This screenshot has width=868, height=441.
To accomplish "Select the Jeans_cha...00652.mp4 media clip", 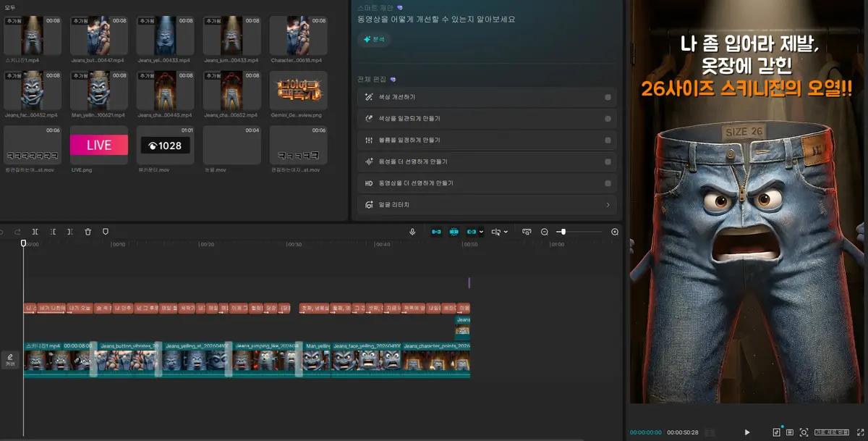I will click(232, 91).
